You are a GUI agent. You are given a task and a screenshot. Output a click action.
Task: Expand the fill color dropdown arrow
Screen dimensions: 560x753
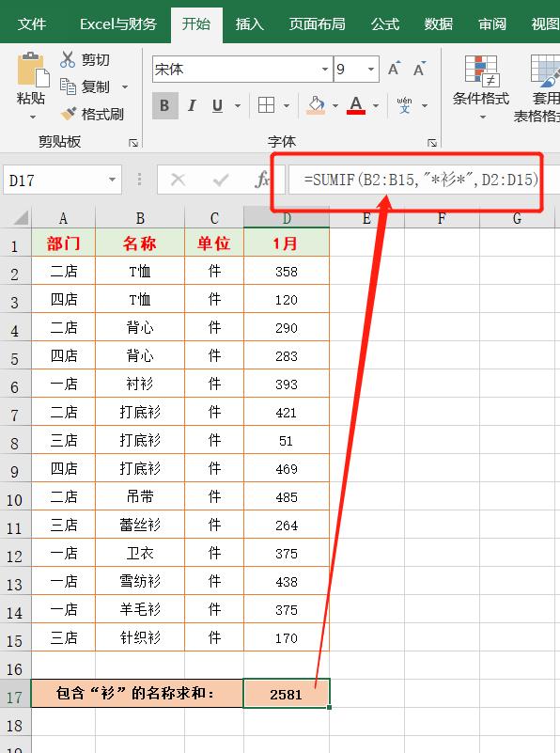(335, 105)
